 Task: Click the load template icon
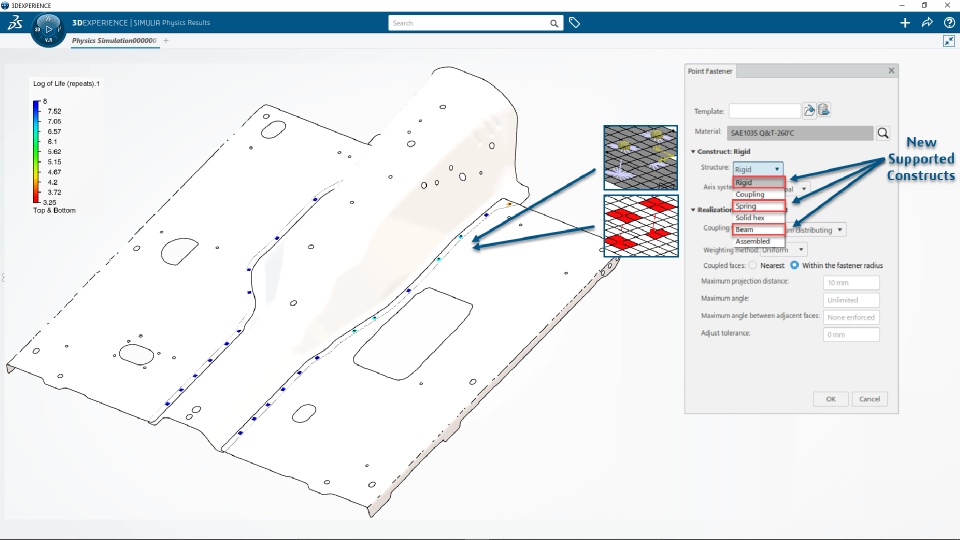(809, 110)
